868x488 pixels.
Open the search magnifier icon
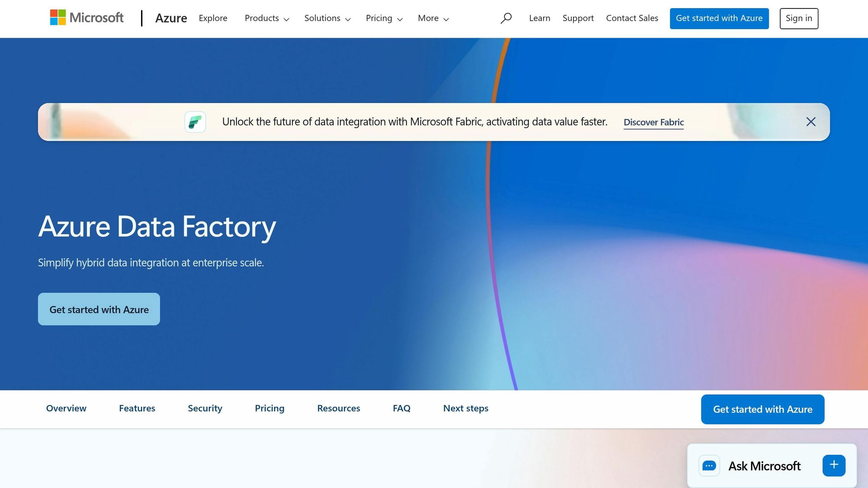(506, 18)
